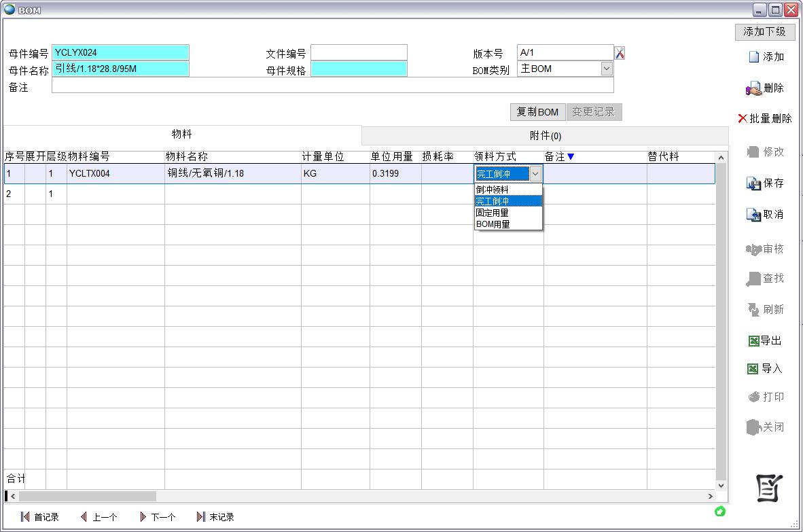The height and width of the screenshot is (532, 803).
Task: Click the 复制BOM button
Action: click(x=537, y=112)
